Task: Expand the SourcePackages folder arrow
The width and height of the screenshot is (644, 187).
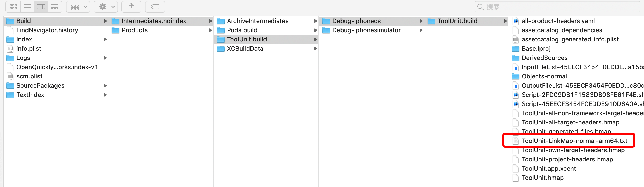Action: [x=105, y=86]
